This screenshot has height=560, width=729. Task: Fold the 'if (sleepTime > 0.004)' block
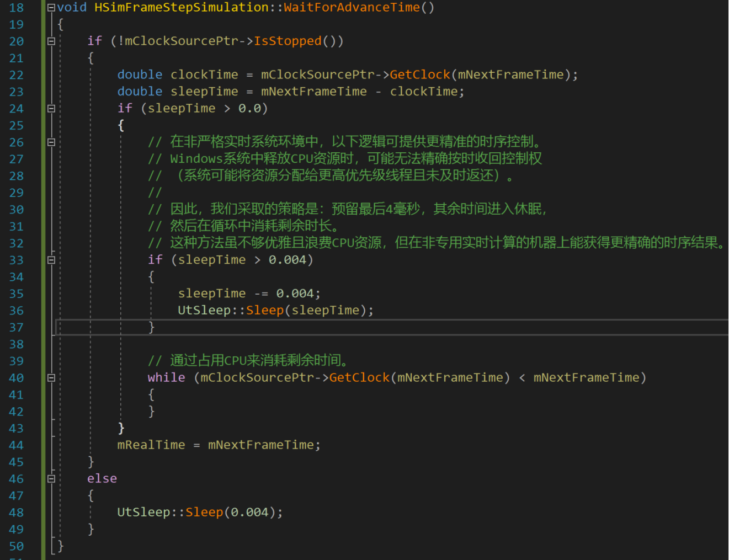click(x=51, y=260)
